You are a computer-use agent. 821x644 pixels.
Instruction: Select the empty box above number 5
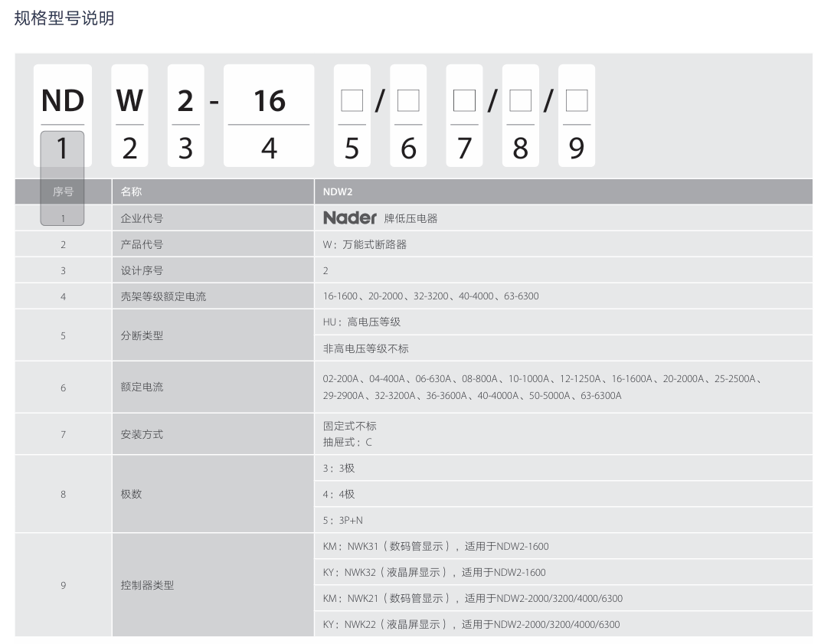tap(352, 100)
